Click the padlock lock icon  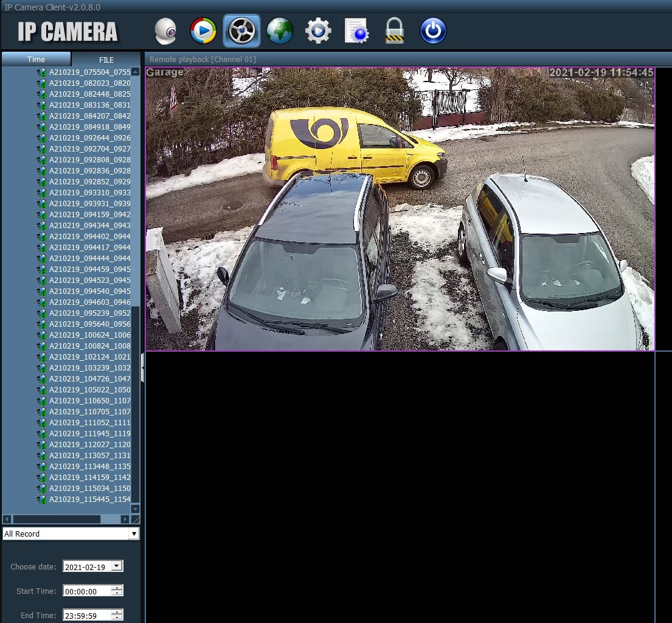coord(395,31)
